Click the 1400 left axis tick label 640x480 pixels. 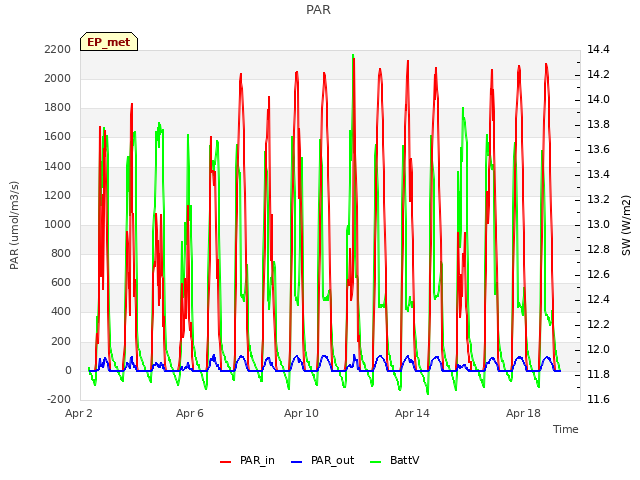click(58, 167)
